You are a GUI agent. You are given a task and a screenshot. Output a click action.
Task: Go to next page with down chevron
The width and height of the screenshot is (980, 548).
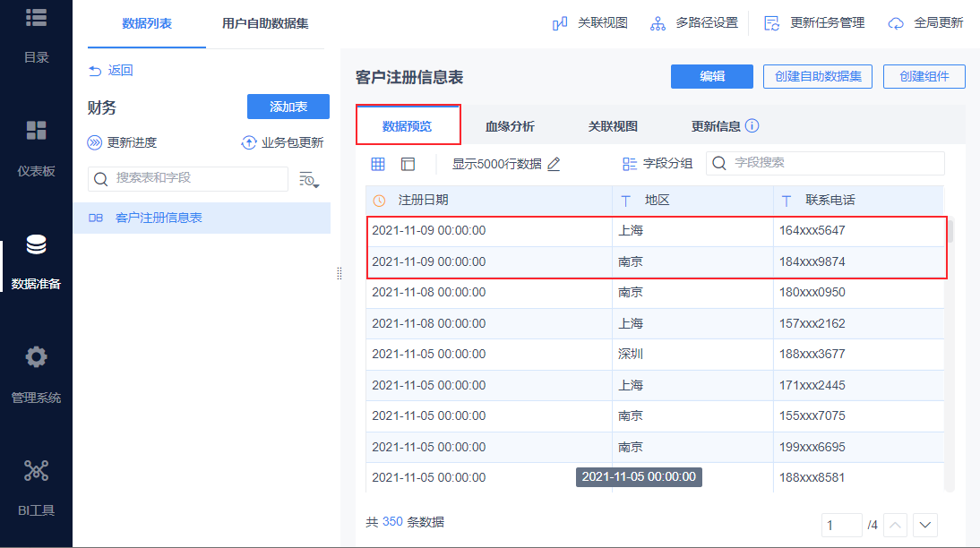tap(925, 525)
